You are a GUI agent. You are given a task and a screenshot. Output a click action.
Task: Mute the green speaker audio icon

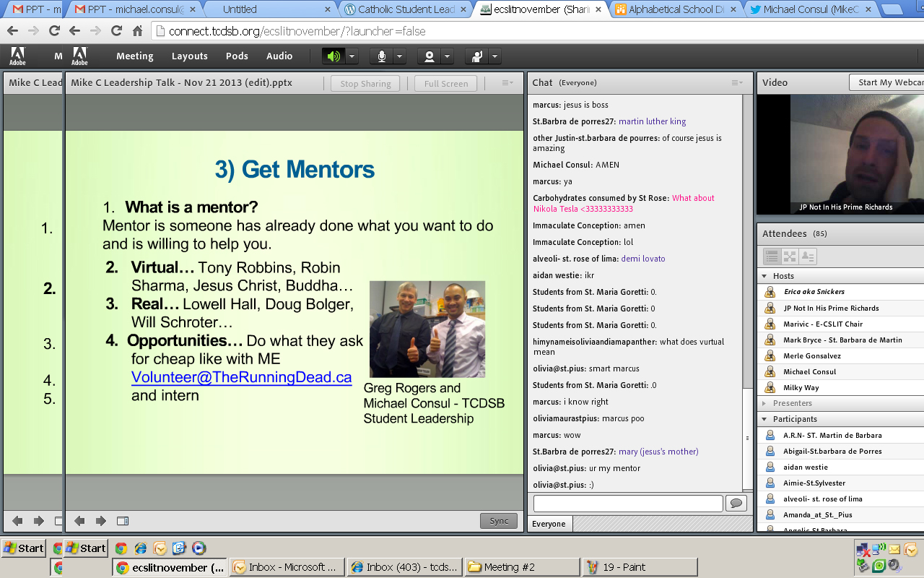(x=334, y=56)
